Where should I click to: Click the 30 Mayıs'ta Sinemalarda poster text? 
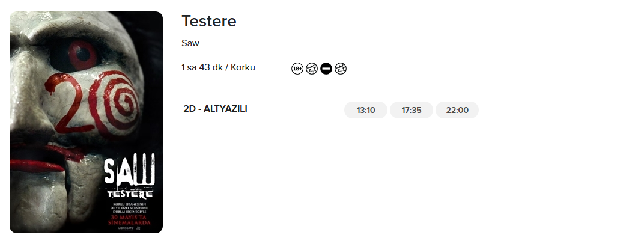click(129, 219)
